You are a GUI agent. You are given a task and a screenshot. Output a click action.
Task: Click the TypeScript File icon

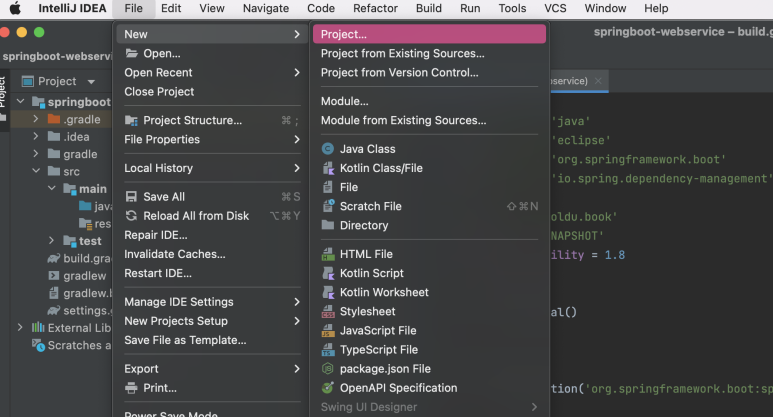[x=328, y=350]
